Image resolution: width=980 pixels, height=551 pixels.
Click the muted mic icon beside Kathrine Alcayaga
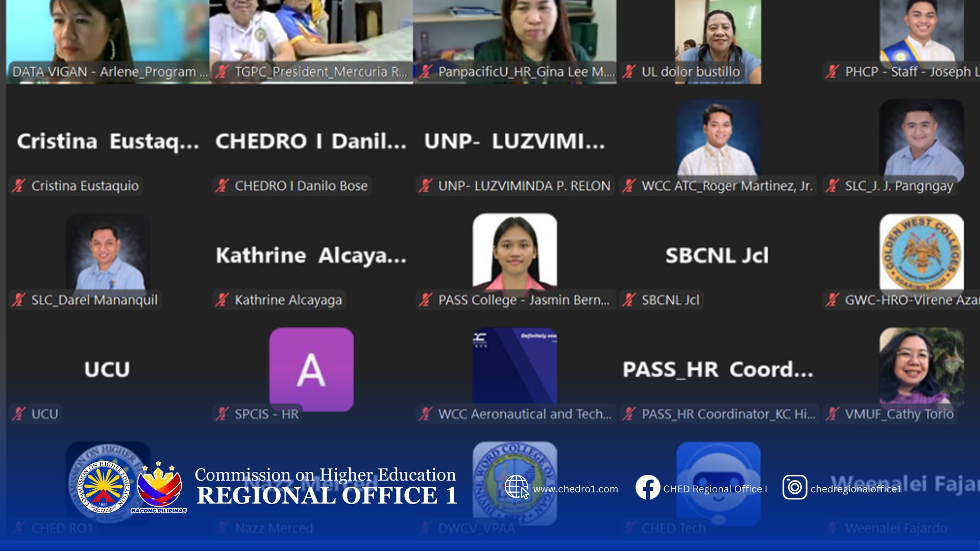coord(222,300)
